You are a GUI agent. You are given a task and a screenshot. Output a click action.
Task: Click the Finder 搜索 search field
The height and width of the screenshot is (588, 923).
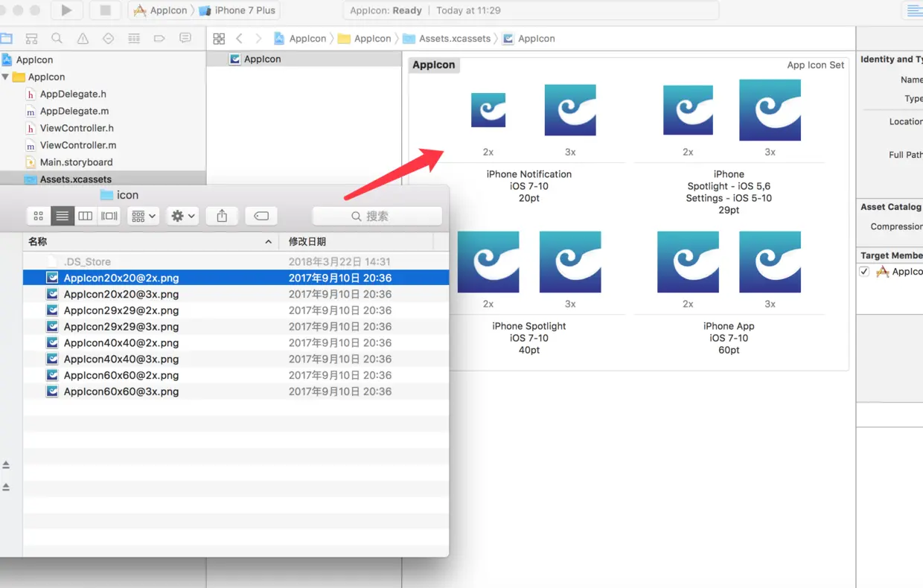[x=377, y=216]
